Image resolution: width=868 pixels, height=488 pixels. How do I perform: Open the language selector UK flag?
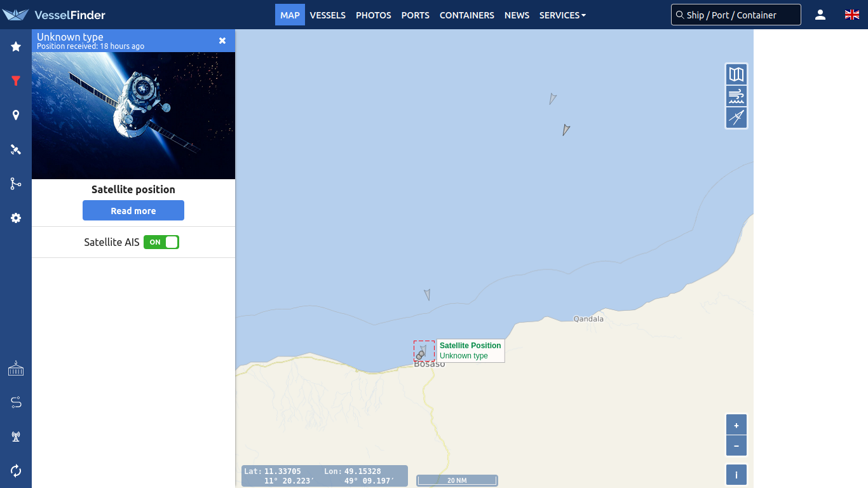coord(852,15)
